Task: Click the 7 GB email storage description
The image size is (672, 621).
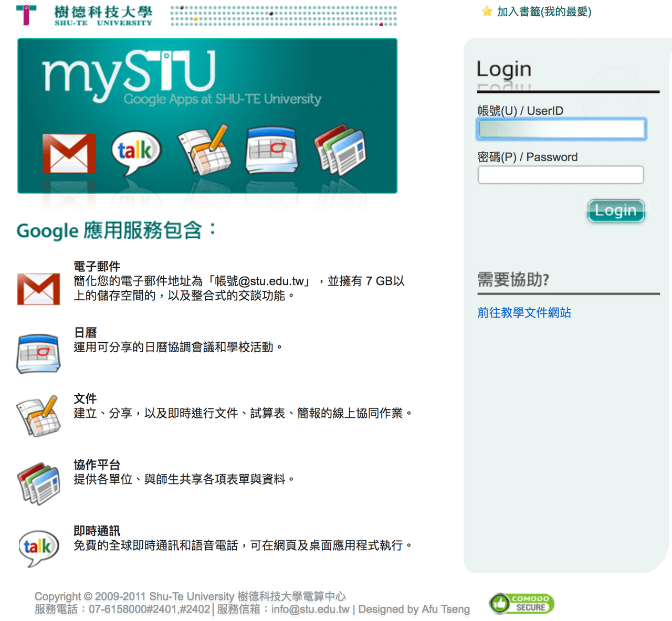Action: tap(239, 288)
